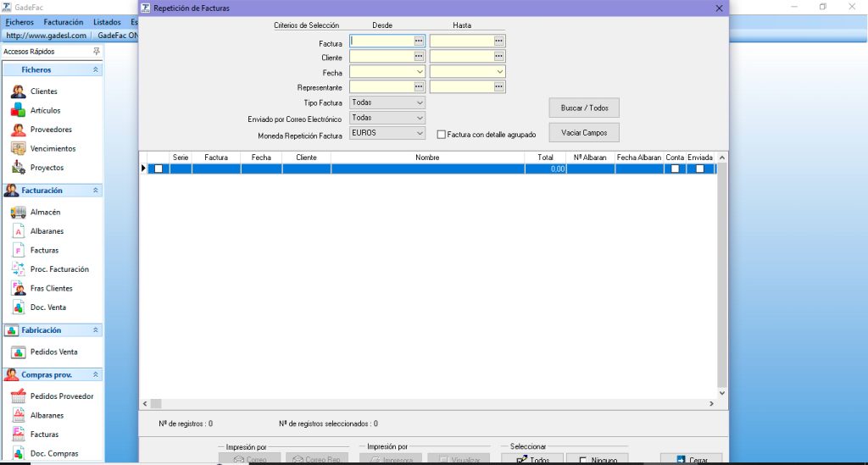Open Proc. Facturación shortcut
The width and height of the screenshot is (868, 465).
click(x=59, y=269)
